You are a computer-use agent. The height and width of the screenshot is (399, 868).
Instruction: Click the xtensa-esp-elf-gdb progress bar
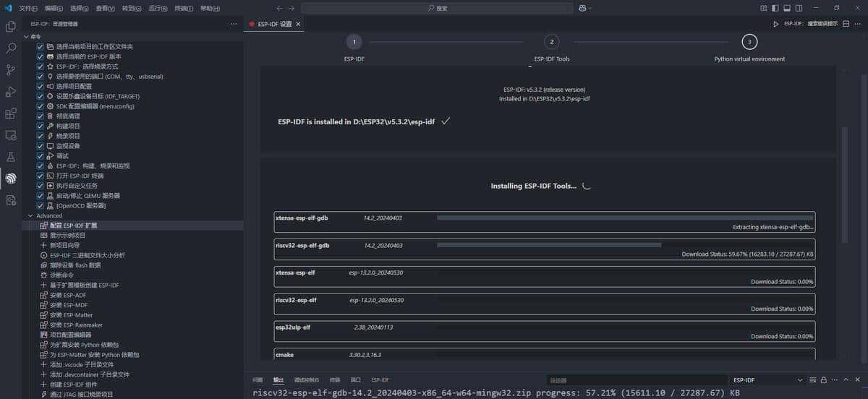pos(625,217)
